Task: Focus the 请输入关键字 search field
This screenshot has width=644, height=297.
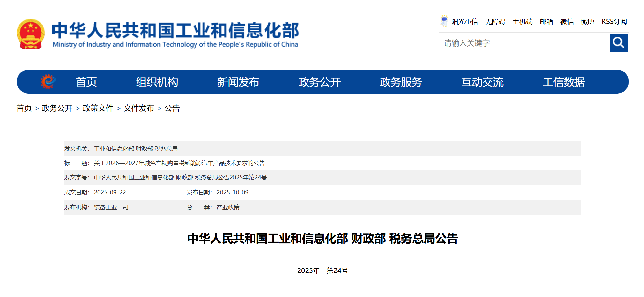Action: [524, 43]
